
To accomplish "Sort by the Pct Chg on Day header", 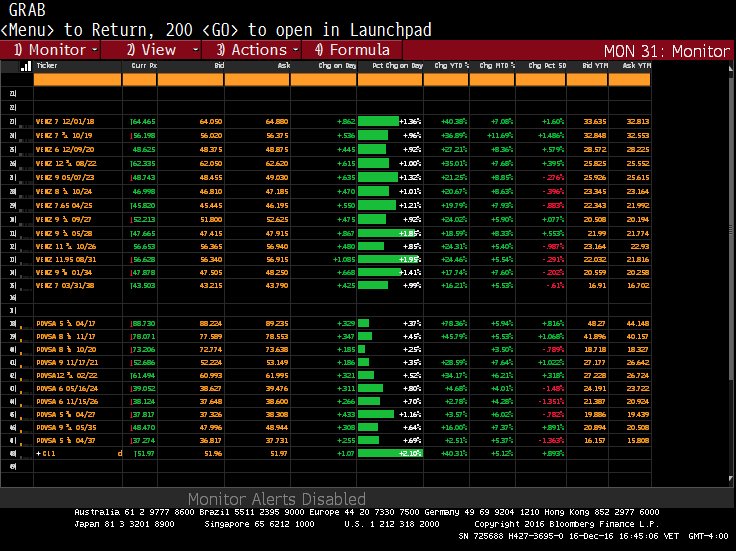I will point(398,66).
